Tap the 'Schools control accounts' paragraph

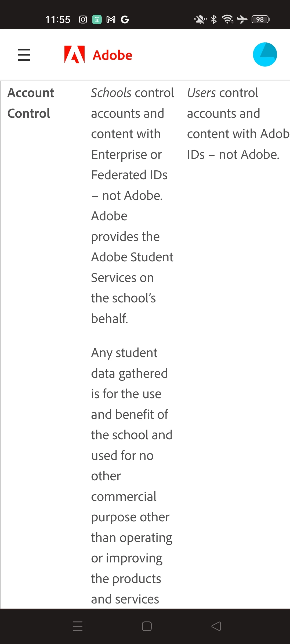(x=133, y=206)
